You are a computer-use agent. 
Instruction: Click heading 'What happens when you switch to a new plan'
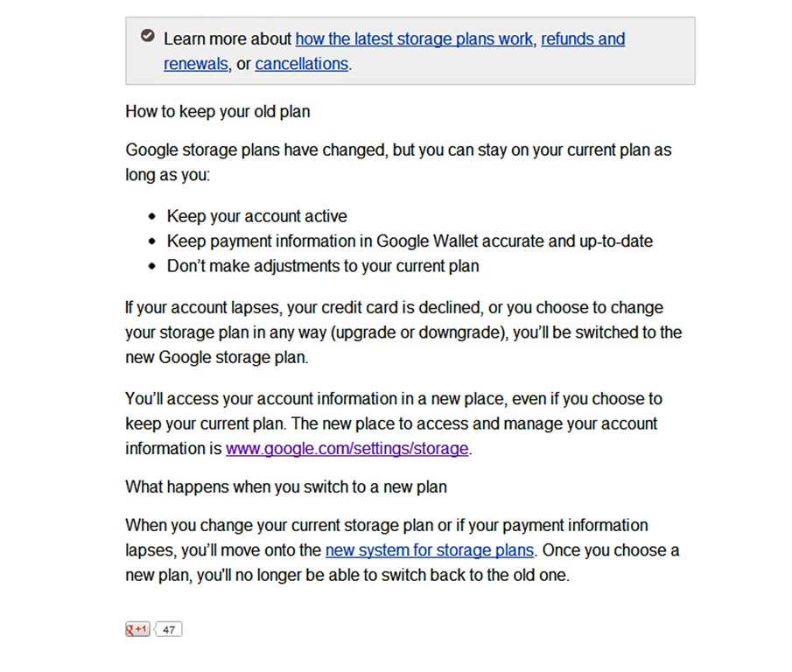coord(286,486)
